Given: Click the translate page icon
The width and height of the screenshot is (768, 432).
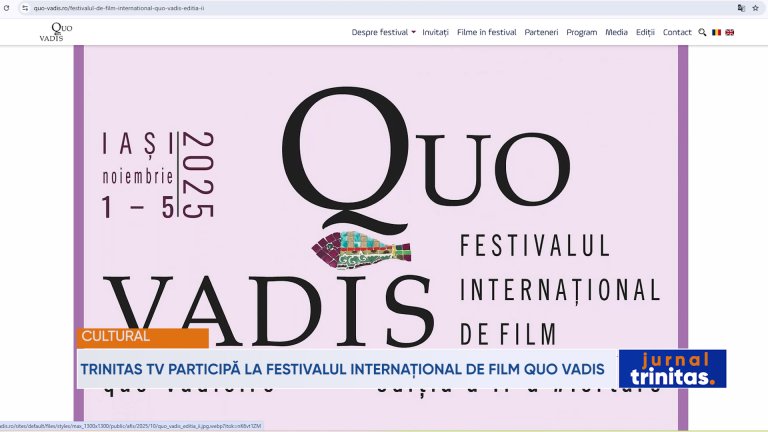Looking at the screenshot, I should [741, 7].
